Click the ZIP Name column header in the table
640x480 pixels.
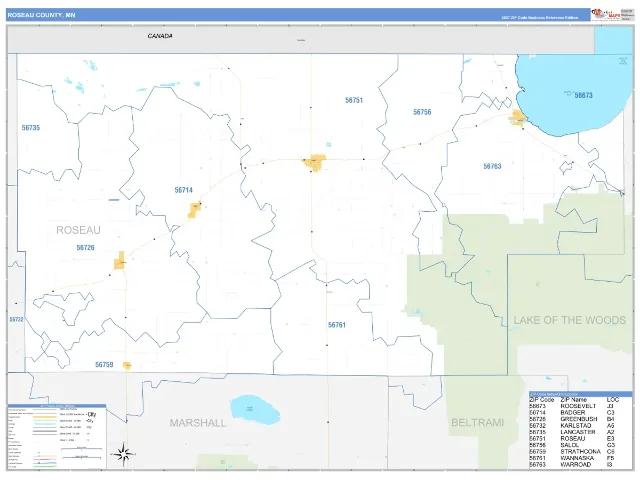573,400
